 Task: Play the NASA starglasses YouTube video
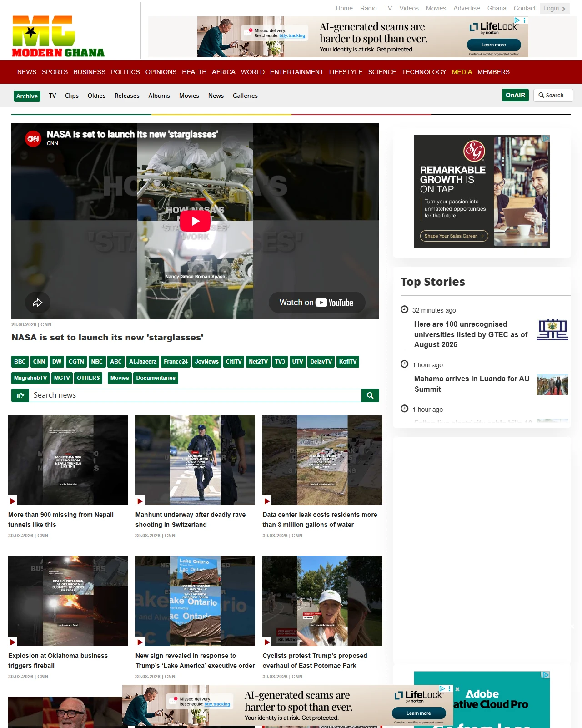195,221
